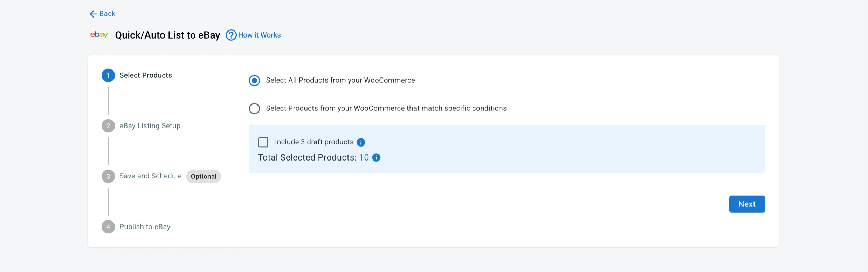The image size is (868, 272).
Task: Go Back to previous page
Action: pyautogui.click(x=107, y=14)
